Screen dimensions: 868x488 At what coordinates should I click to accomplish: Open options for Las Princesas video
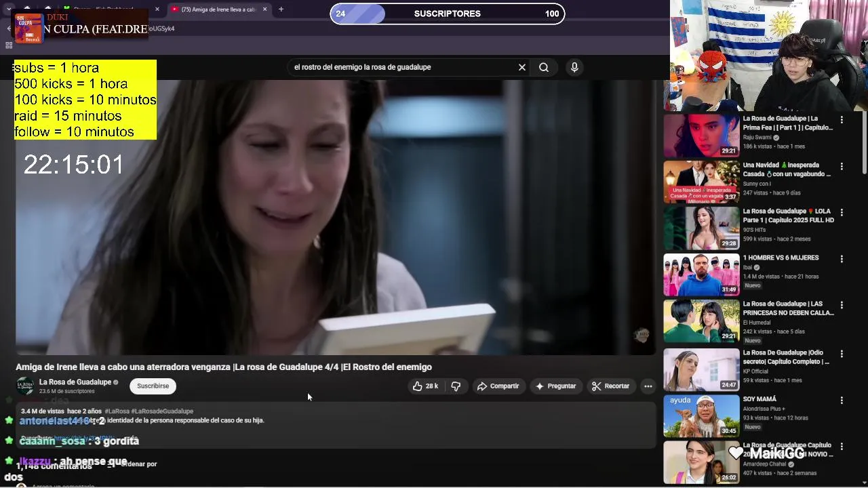pyautogui.click(x=842, y=305)
